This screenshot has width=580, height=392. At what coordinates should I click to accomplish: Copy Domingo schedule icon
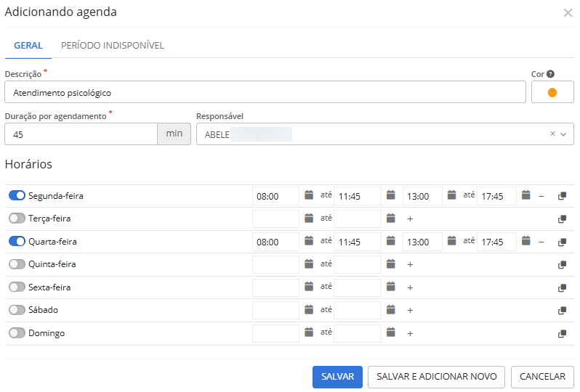562,334
